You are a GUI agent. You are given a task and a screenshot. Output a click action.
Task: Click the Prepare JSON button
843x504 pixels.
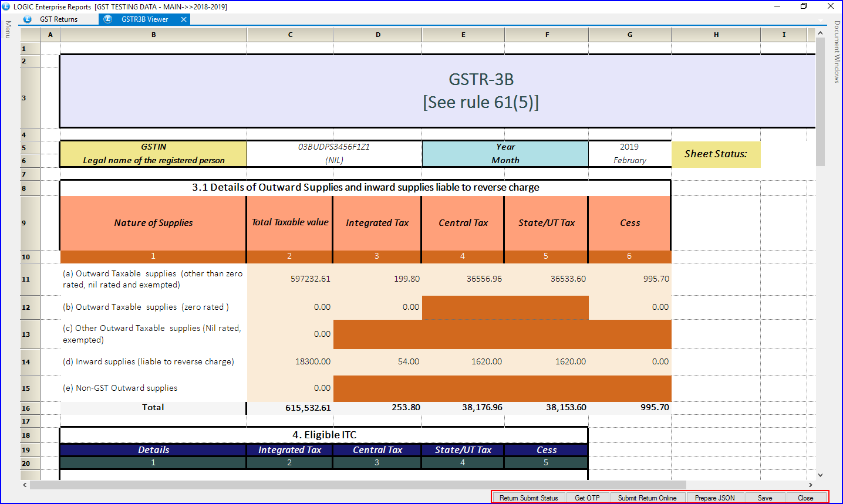pyautogui.click(x=714, y=498)
